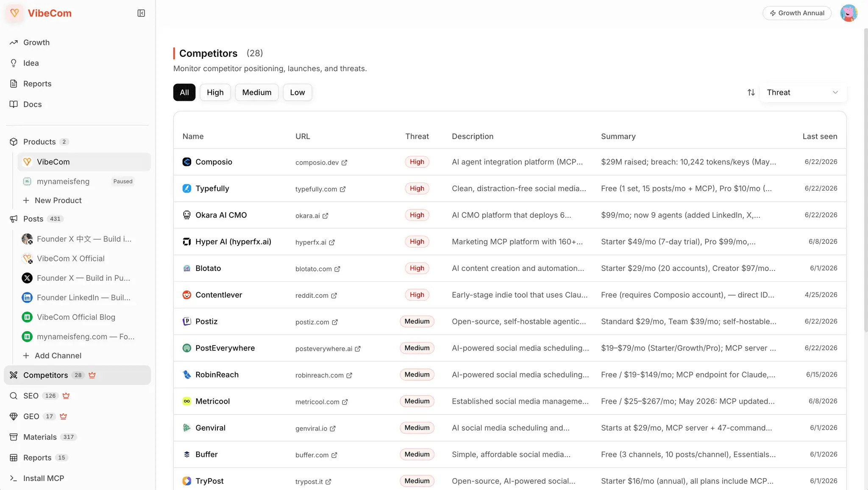Click the crown icon next to GEO
This screenshot has height=490, width=868.
[x=63, y=417]
